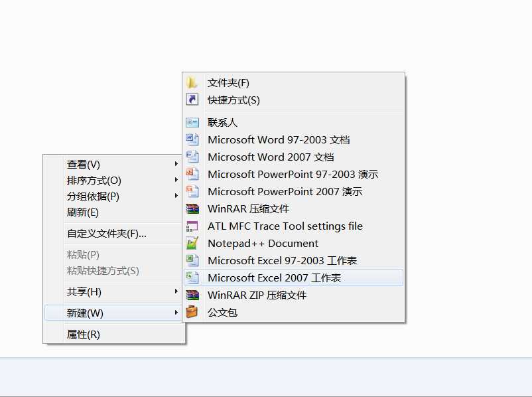Select WinRAR ZIP 压缩文件 entry
This screenshot has height=397, width=532.
pos(293,295)
